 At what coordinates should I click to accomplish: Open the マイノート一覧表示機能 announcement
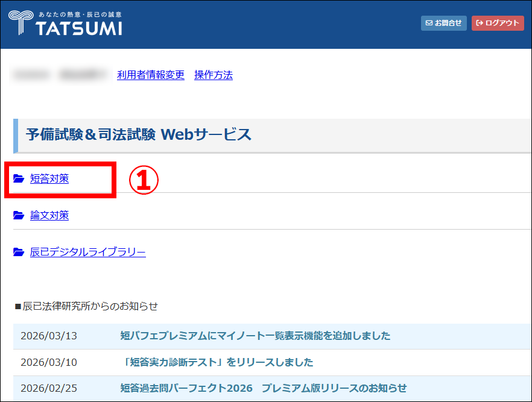click(255, 336)
